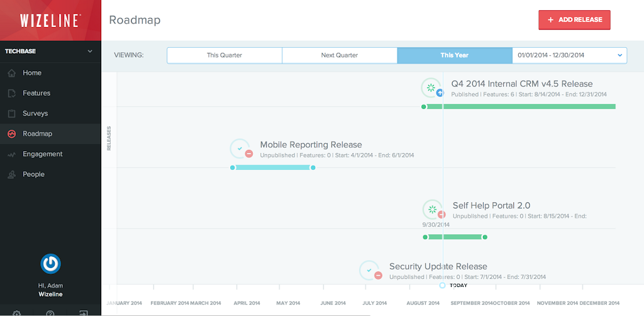
Task: Click the logout arrow icon
Action: coord(83,313)
